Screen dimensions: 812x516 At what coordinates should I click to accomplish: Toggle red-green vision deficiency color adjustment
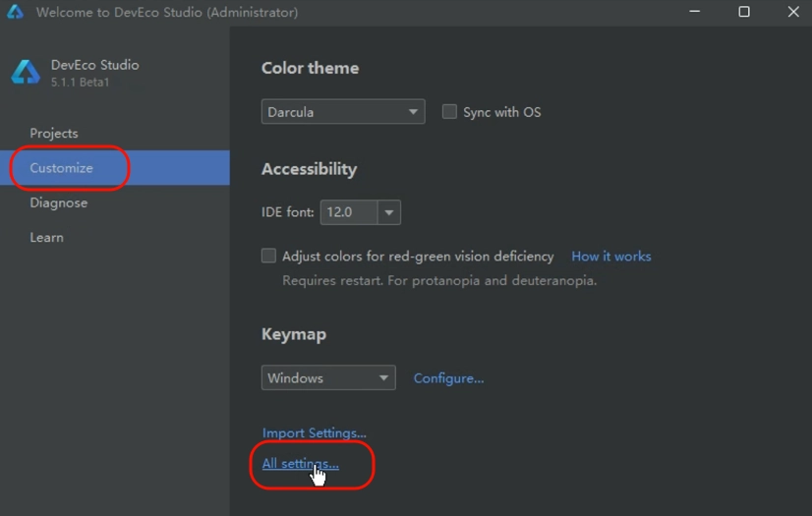pyautogui.click(x=268, y=256)
